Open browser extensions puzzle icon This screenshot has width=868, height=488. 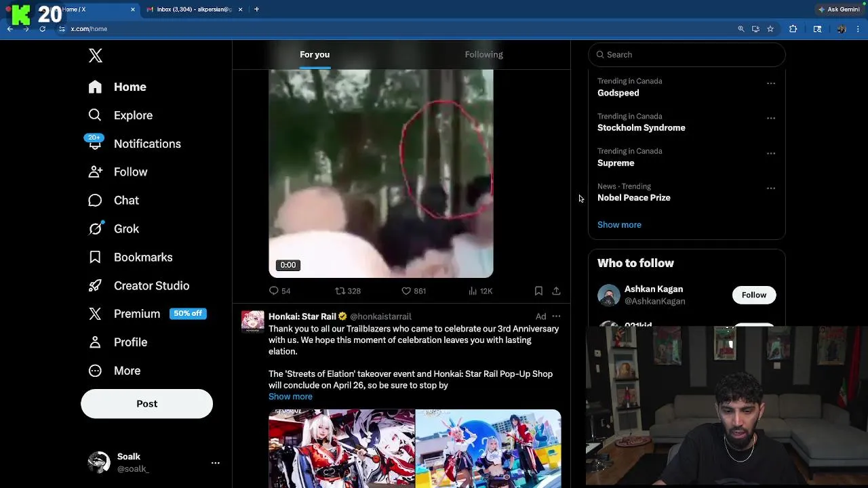coord(793,29)
